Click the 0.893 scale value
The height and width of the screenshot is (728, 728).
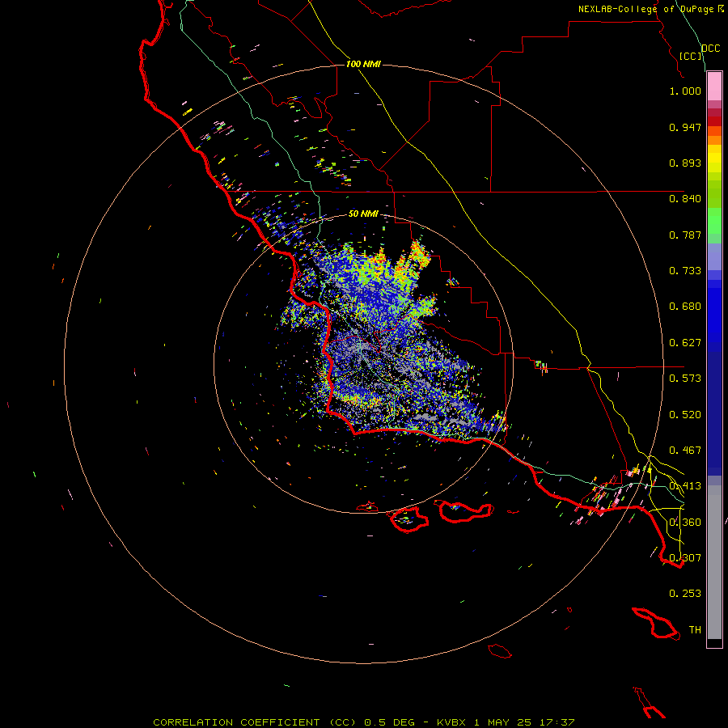pos(685,163)
